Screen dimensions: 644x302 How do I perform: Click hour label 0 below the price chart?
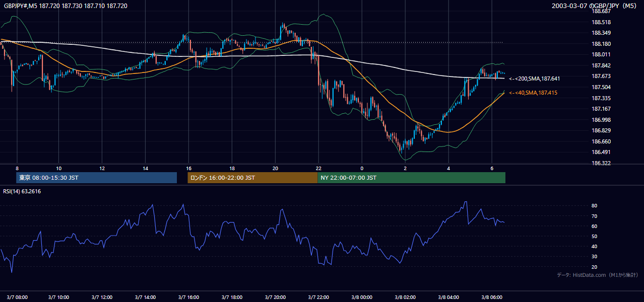click(x=362, y=168)
